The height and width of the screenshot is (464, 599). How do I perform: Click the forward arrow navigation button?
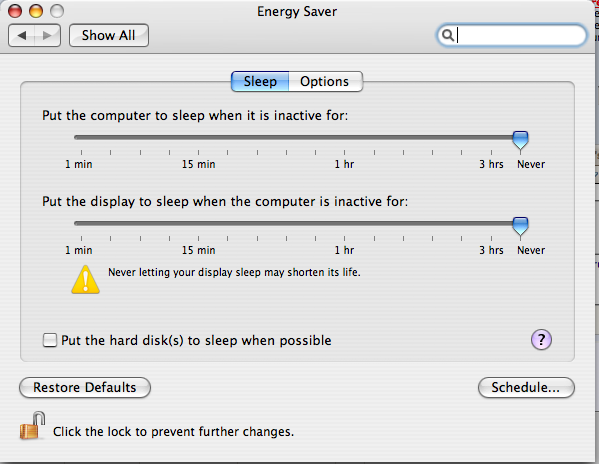[x=47, y=36]
